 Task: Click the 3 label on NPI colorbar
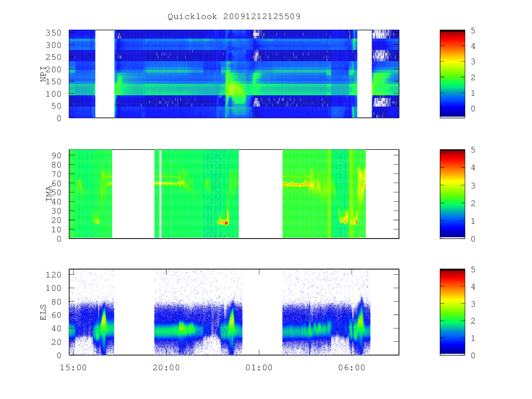pos(473,62)
